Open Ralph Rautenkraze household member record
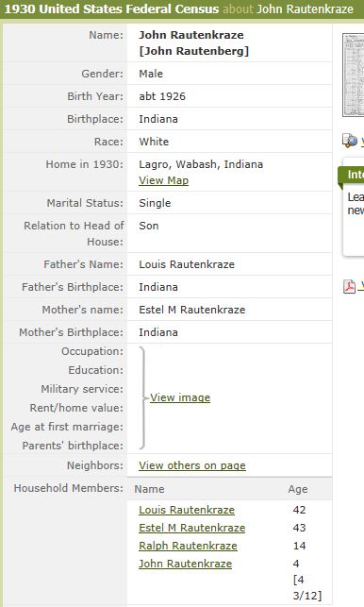Screen dimensions: 364x607 pyautogui.click(x=188, y=546)
